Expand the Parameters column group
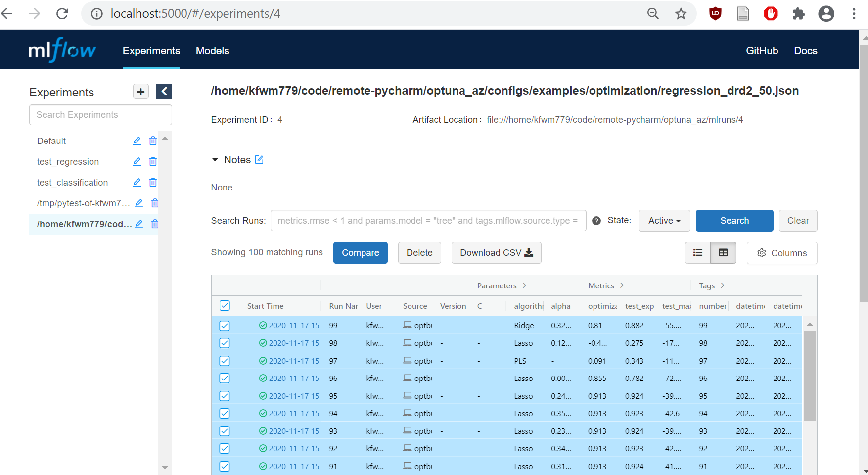The height and width of the screenshot is (475, 868). coord(524,285)
